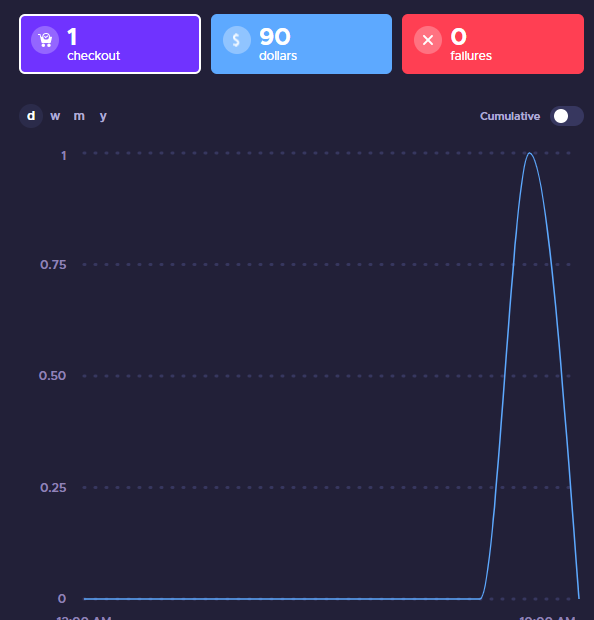Switch chart to monthly view 'm'
Viewport: 594px width, 620px height.
[x=79, y=116]
